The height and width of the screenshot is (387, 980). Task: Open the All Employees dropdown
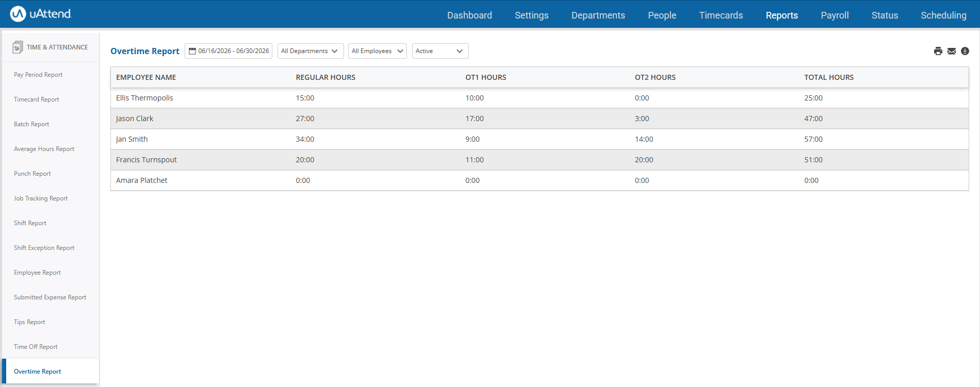[378, 51]
